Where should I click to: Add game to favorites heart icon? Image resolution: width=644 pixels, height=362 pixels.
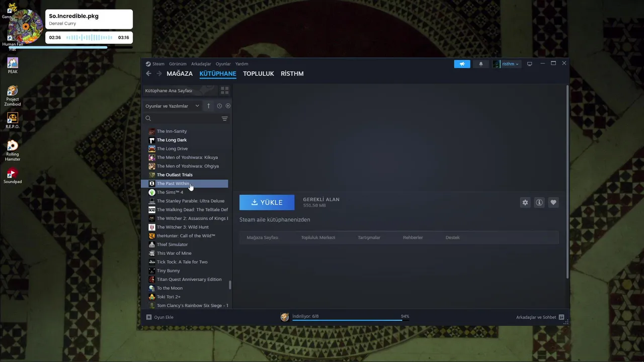coord(553,202)
